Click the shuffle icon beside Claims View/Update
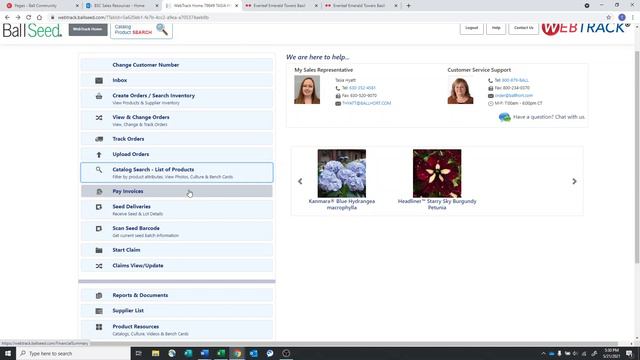Screen dimensions: 640x360 pyautogui.click(x=99, y=266)
